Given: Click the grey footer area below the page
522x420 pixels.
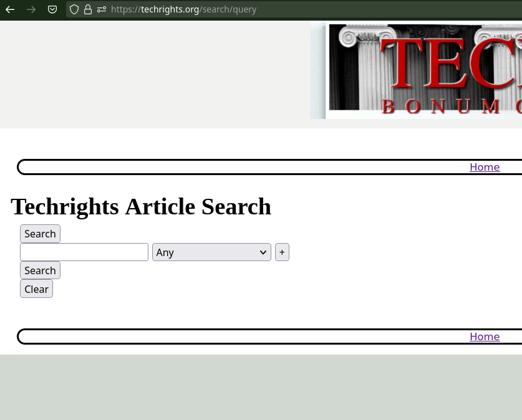Looking at the screenshot, I should pos(261,388).
